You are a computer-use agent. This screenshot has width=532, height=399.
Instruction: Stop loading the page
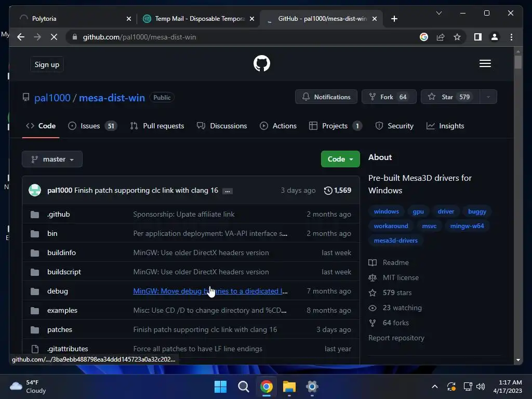54,37
